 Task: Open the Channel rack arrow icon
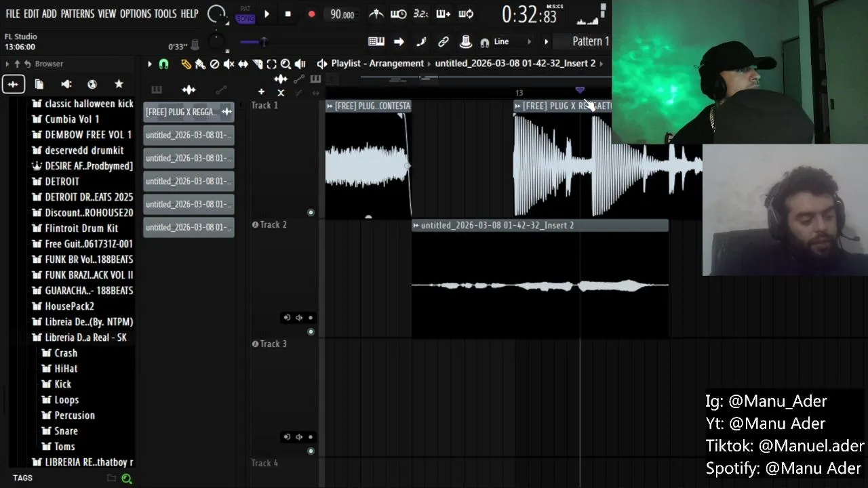click(399, 41)
